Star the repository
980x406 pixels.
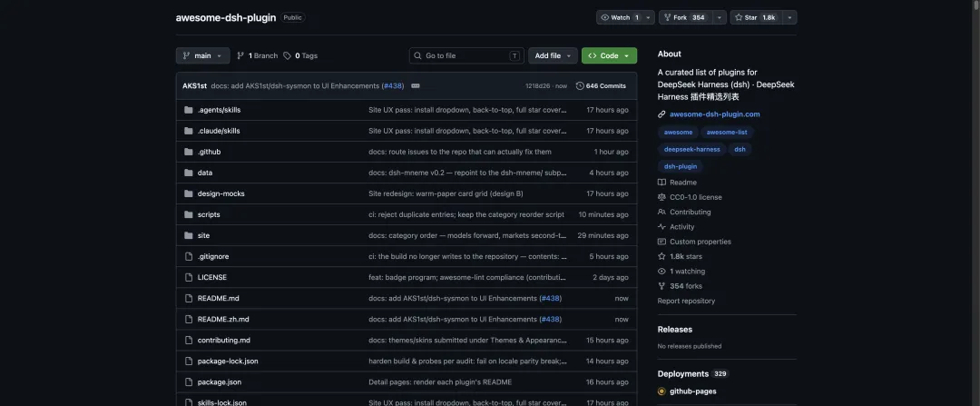[756, 17]
